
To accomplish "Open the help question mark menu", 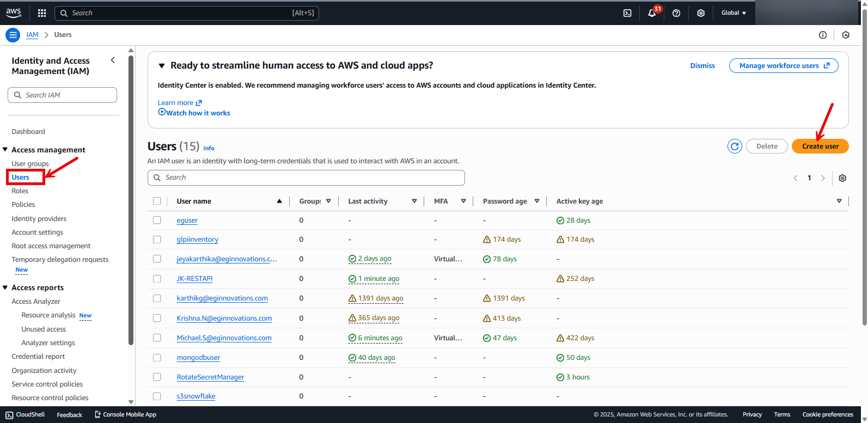I will point(676,13).
